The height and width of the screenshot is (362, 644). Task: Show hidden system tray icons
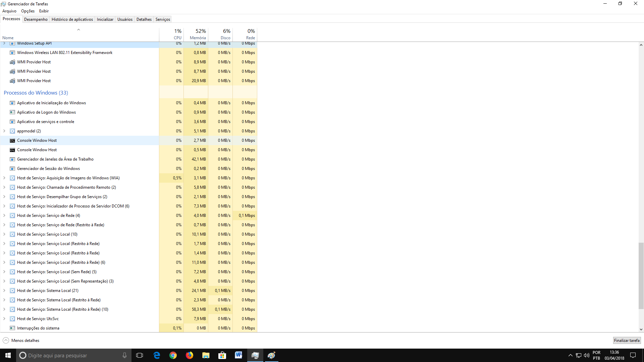point(570,355)
